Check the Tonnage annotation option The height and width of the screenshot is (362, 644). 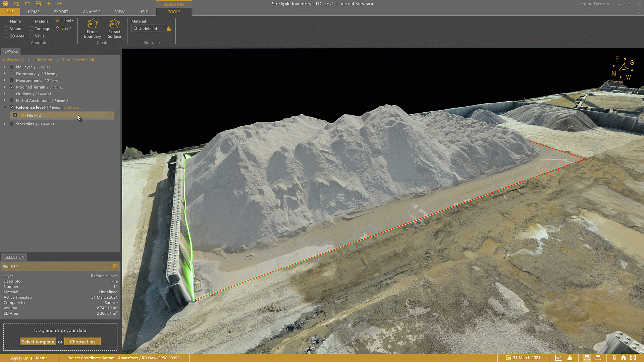coord(31,28)
